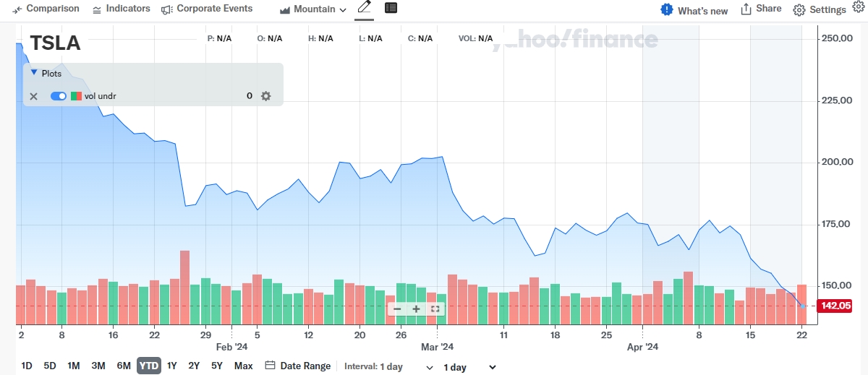Select the 6M time range
The width and height of the screenshot is (868, 375).
pos(124,366)
